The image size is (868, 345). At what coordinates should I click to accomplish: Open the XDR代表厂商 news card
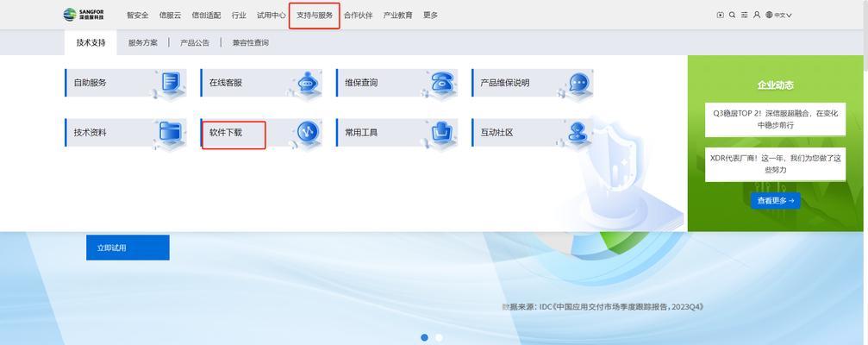click(x=776, y=164)
